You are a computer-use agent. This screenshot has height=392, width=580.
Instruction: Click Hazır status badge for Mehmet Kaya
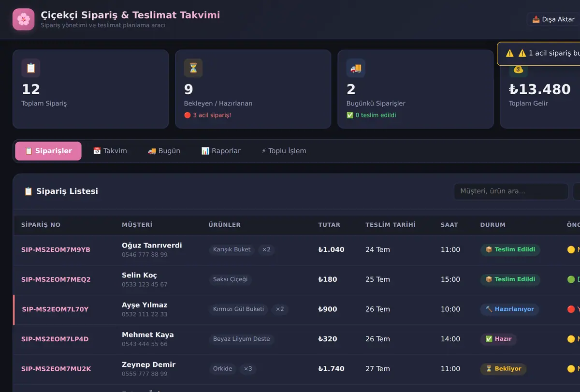(x=498, y=339)
